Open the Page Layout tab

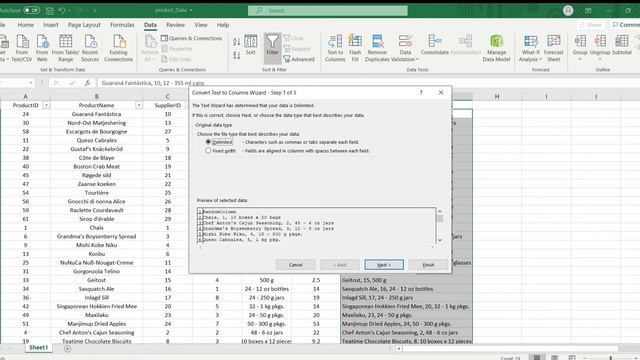[84, 25]
